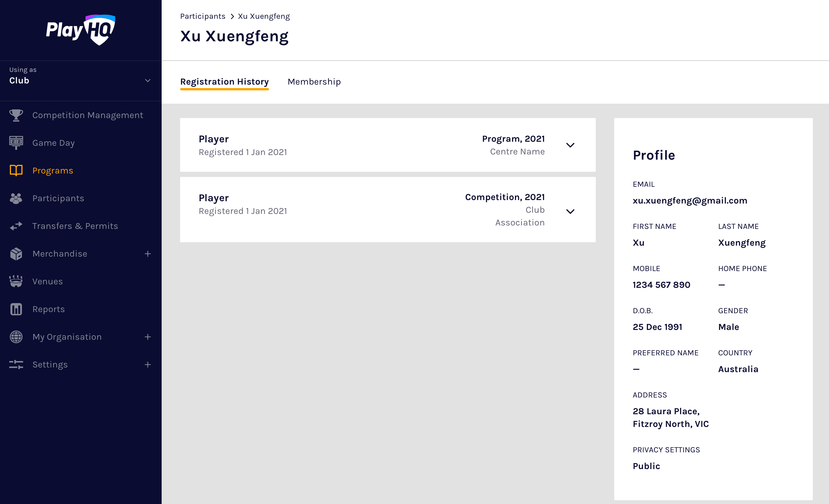
Task: Click the Reports chart icon
Action: pos(16,309)
